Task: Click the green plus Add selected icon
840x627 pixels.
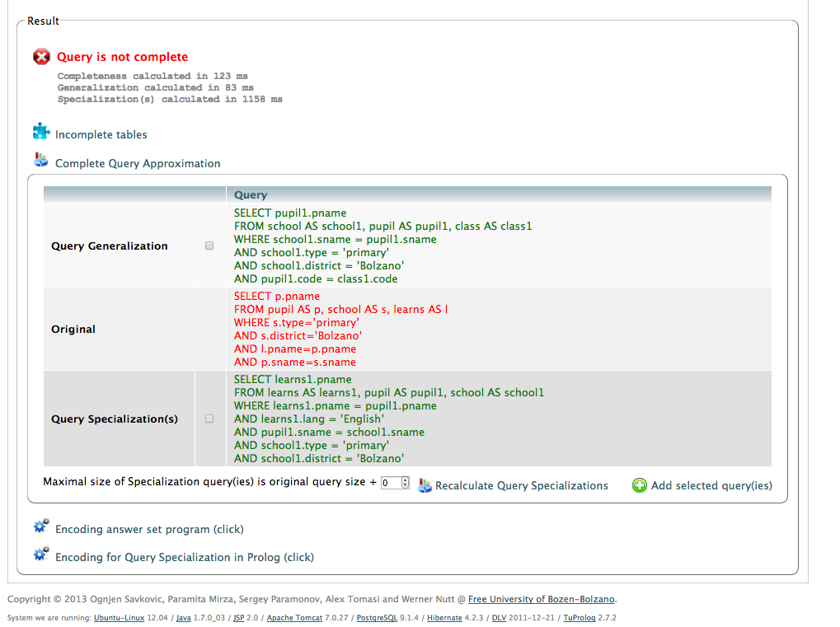Action: click(640, 485)
